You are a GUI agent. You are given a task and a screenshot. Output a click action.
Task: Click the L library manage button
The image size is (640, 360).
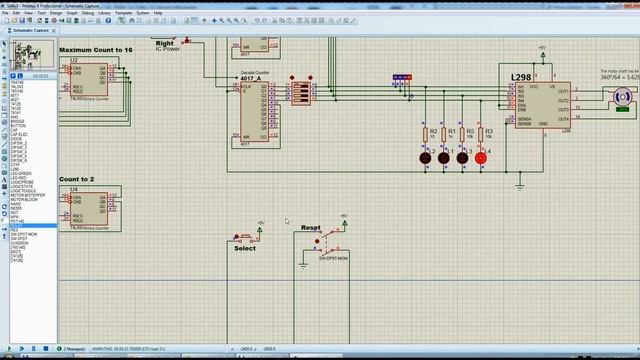pos(20,76)
